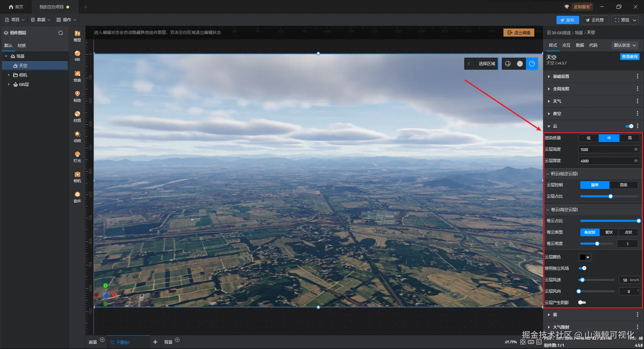The width and height of the screenshot is (644, 349).
Task: Set 云层控制 to 简单
Action: tap(595, 185)
